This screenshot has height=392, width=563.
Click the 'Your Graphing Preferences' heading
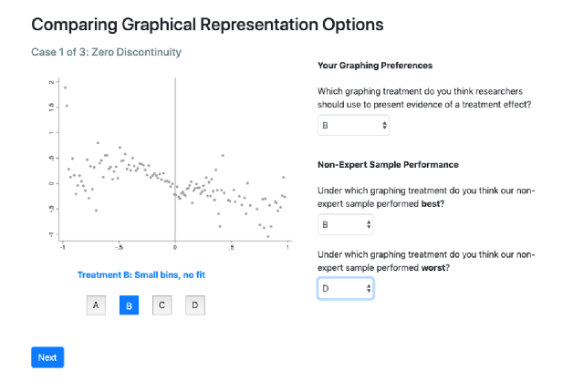point(375,66)
